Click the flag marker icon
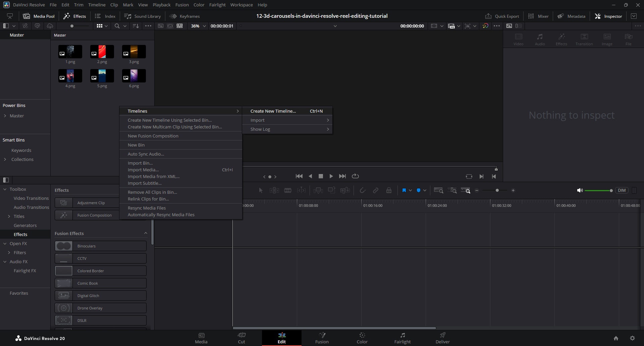The height and width of the screenshot is (346, 644). pos(404,190)
